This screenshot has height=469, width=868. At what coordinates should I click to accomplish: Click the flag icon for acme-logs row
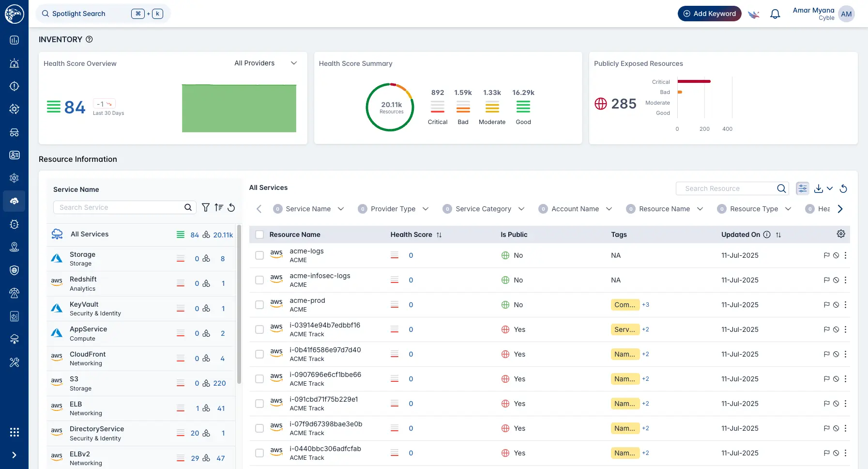tap(826, 255)
